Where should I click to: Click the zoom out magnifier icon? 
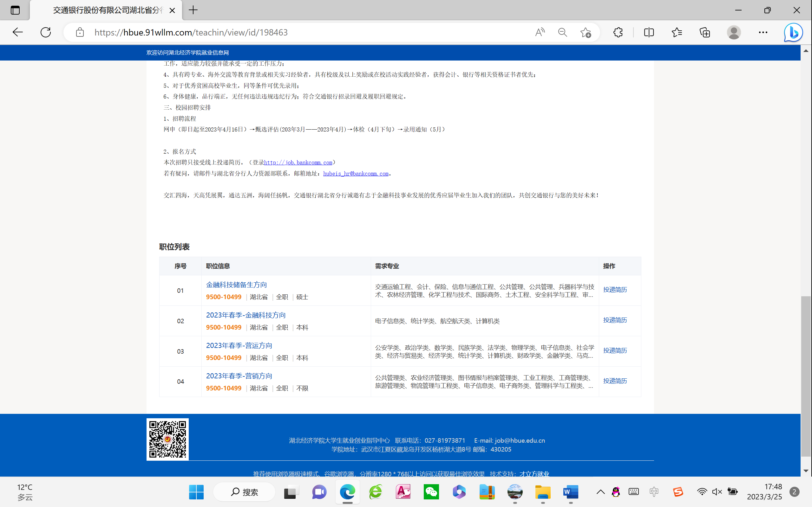point(562,33)
